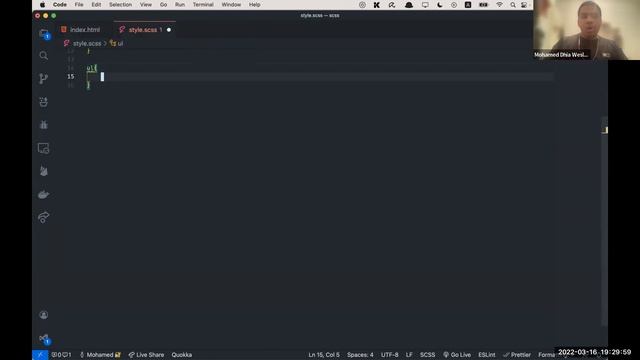Open the Window menu
The image size is (640, 360).
(231, 5)
